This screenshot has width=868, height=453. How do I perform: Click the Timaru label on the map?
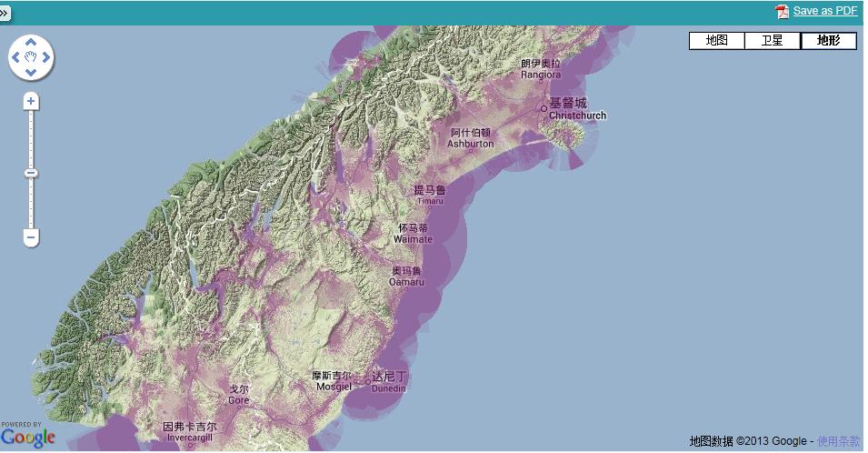click(x=430, y=195)
